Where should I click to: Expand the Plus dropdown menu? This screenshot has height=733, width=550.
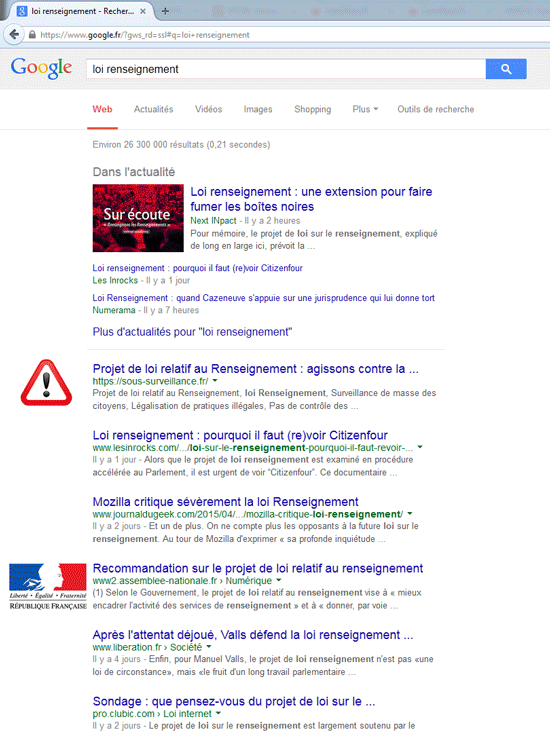tap(365, 109)
